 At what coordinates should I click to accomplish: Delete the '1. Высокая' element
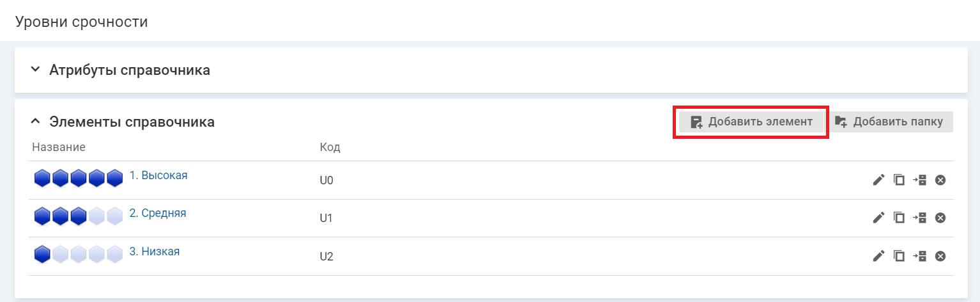pyautogui.click(x=940, y=180)
